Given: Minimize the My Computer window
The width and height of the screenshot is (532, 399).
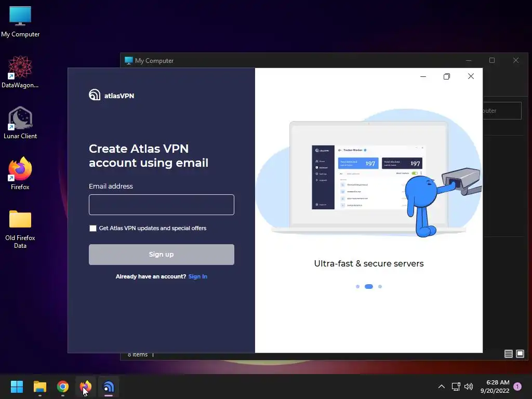Looking at the screenshot, I should pyautogui.click(x=469, y=60).
